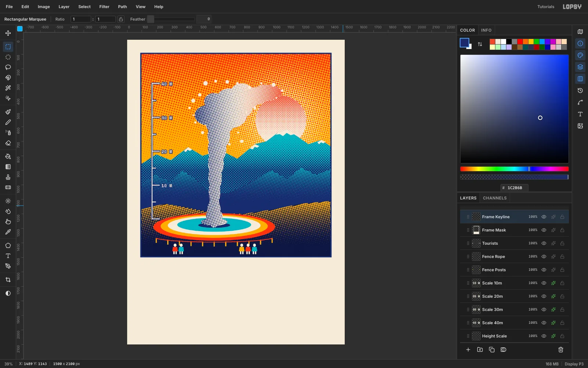
Task: Open the Filter menu
Action: click(x=104, y=7)
